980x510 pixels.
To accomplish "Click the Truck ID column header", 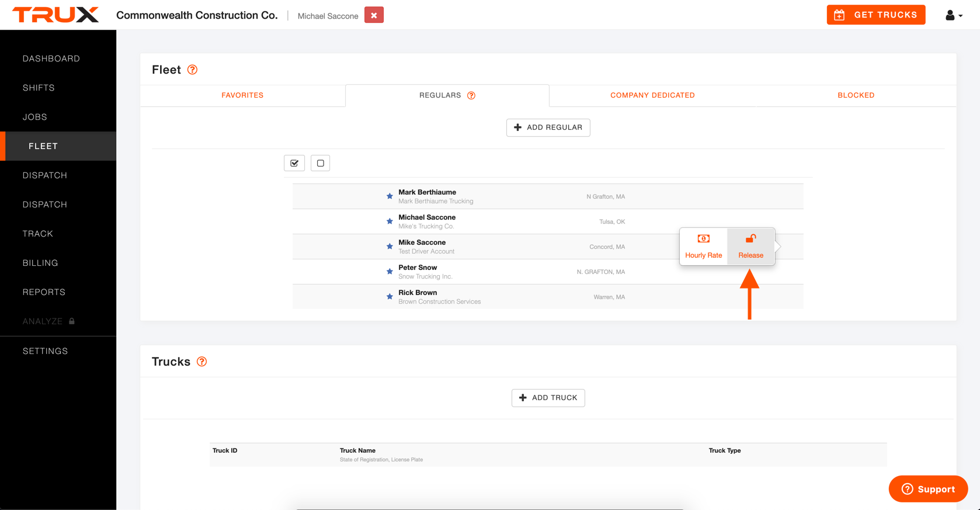I will click(225, 450).
